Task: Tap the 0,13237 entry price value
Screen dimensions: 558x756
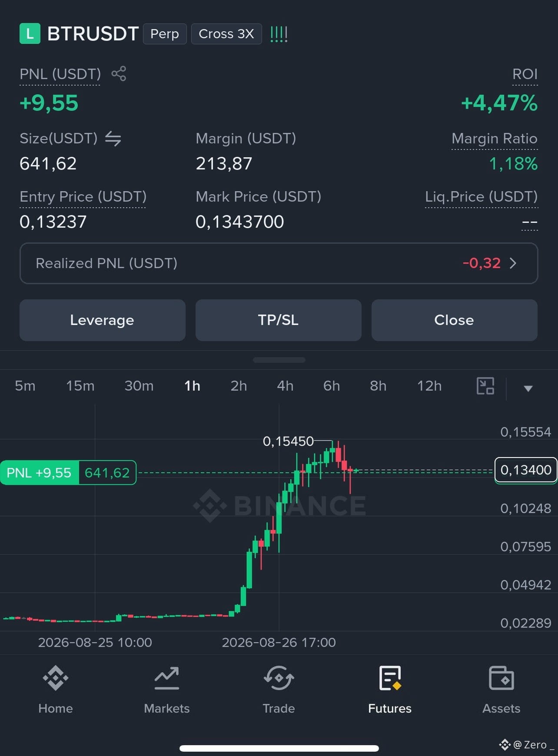Action: point(53,222)
